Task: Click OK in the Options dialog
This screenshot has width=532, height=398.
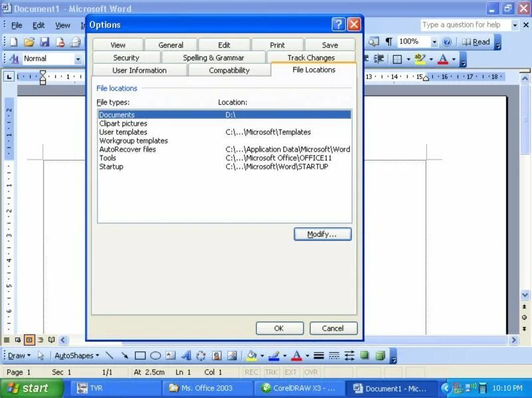Action: click(x=279, y=328)
